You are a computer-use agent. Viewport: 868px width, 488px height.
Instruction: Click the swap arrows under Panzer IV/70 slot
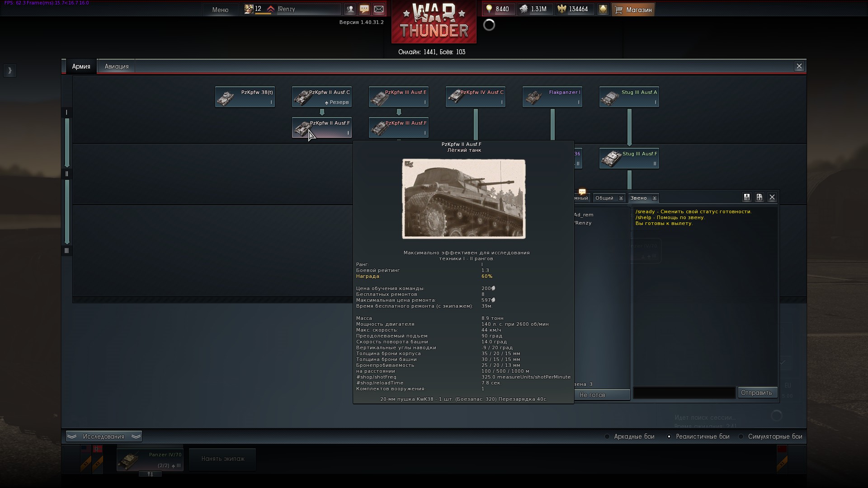[x=150, y=474]
